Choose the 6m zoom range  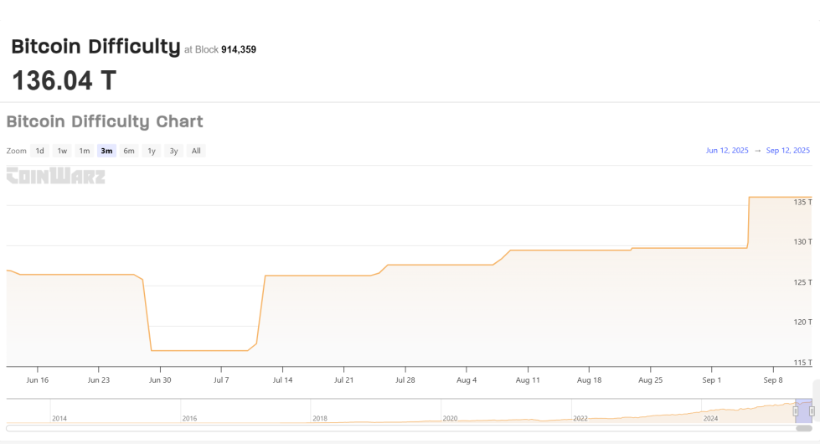tap(129, 151)
